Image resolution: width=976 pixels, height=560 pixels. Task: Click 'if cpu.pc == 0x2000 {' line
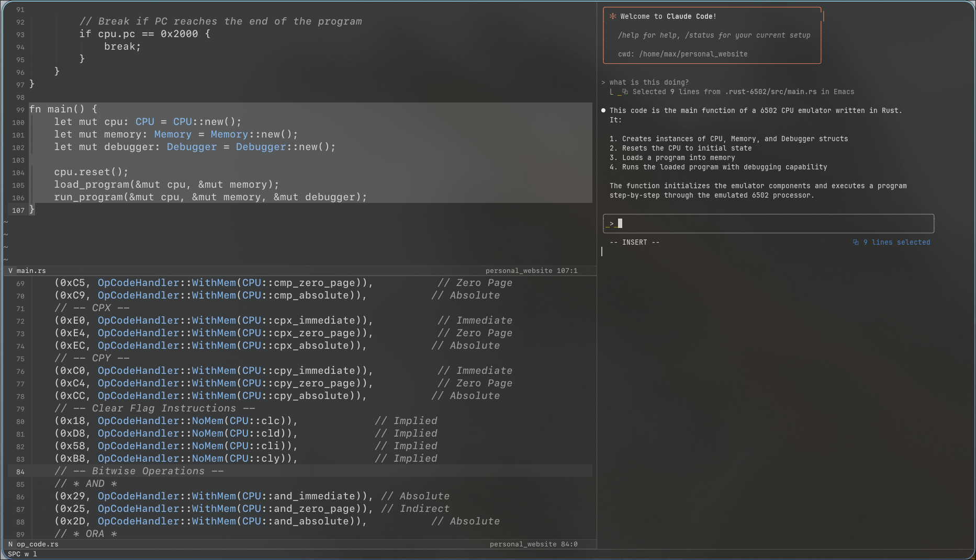point(145,33)
